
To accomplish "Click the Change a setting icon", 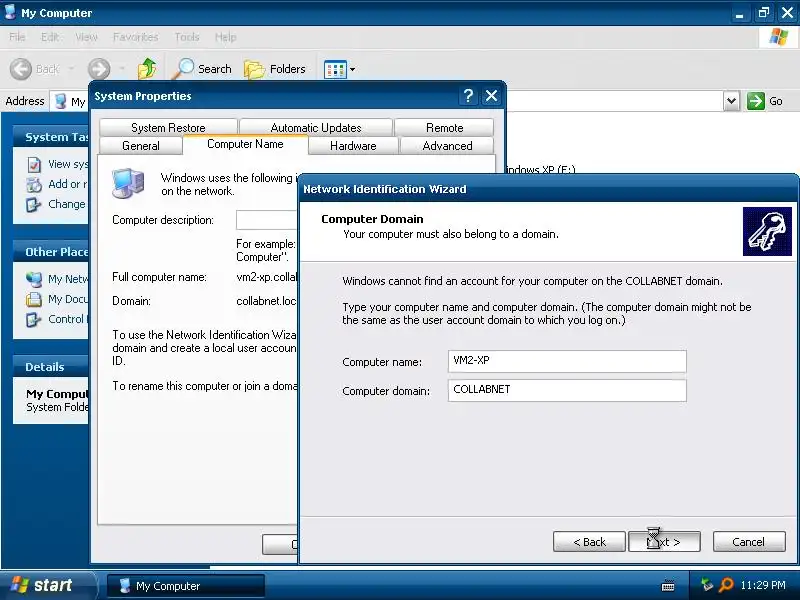I will [x=34, y=204].
